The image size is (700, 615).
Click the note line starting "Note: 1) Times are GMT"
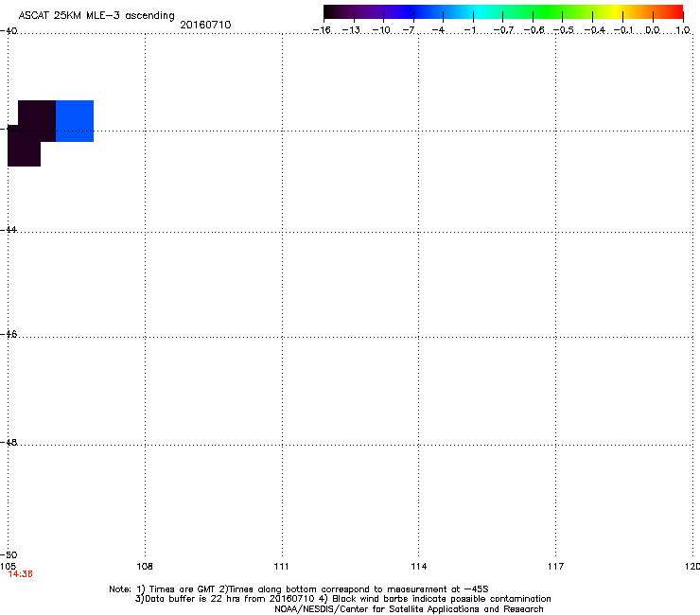[x=299, y=589]
